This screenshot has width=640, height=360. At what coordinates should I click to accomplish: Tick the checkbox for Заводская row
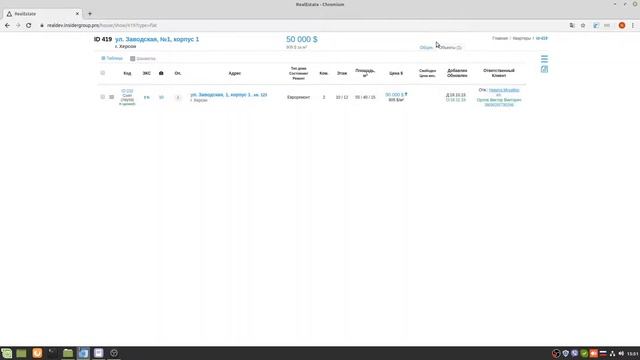[x=102, y=97]
